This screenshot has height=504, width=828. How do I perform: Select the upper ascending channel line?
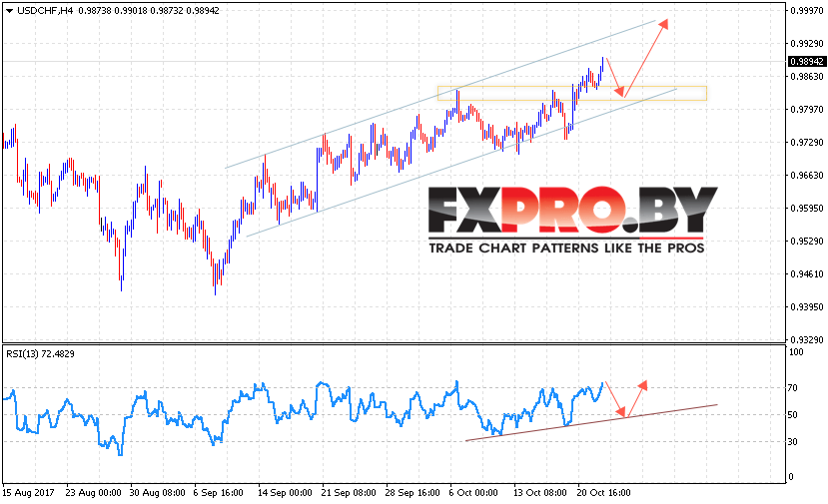pyautogui.click(x=440, y=94)
